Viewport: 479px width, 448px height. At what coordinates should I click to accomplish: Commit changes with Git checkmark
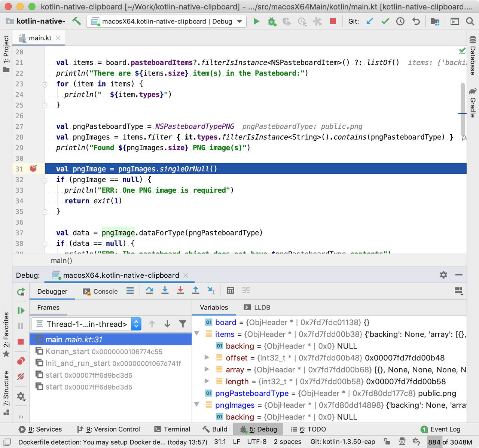point(385,21)
